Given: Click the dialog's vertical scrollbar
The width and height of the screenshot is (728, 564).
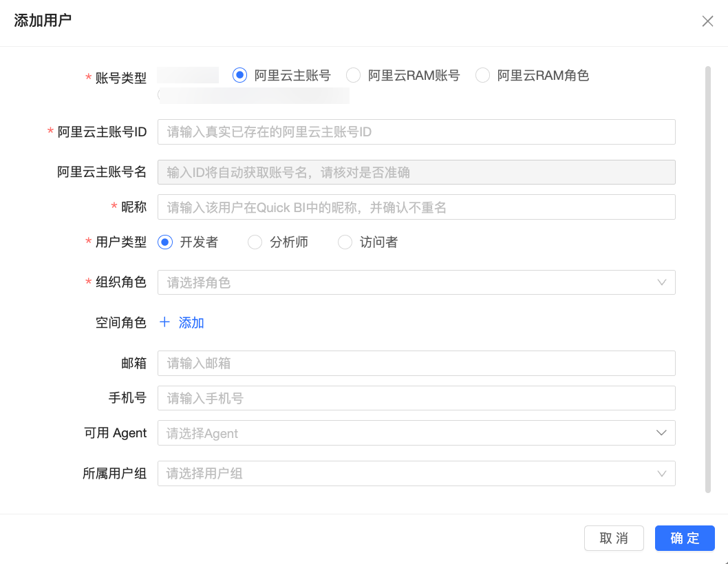Looking at the screenshot, I should coord(708,280).
